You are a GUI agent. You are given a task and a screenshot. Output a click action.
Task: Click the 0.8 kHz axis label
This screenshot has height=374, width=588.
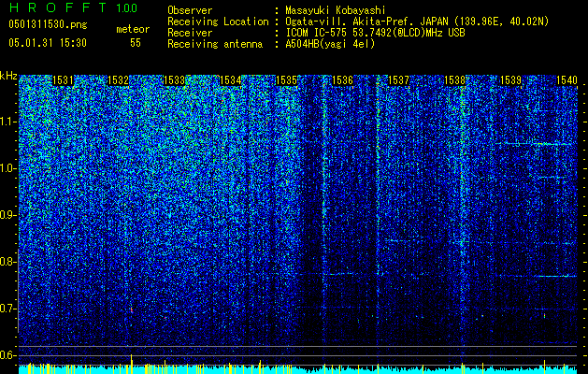[8, 262]
